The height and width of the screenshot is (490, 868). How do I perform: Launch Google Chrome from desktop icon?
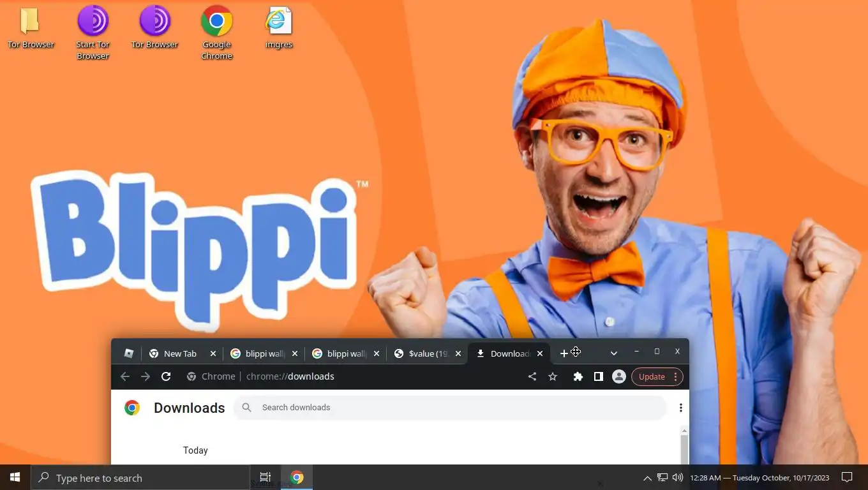(217, 33)
